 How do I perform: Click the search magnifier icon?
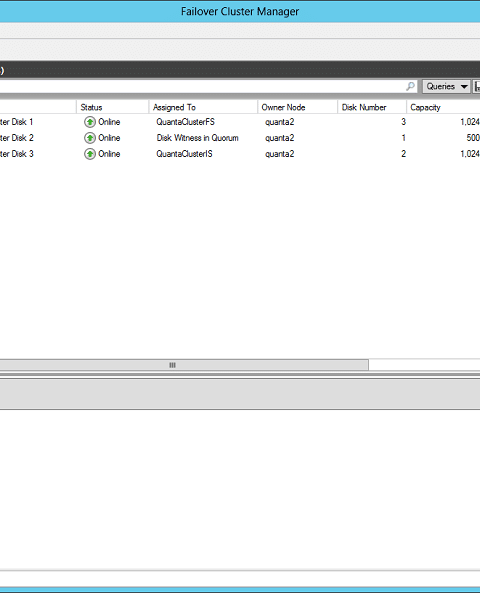[410, 86]
